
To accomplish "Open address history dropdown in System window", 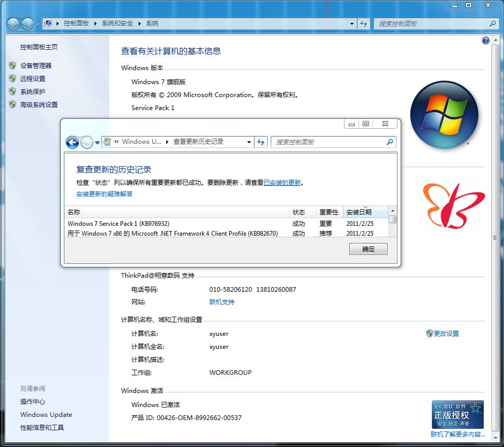I will click(x=352, y=23).
